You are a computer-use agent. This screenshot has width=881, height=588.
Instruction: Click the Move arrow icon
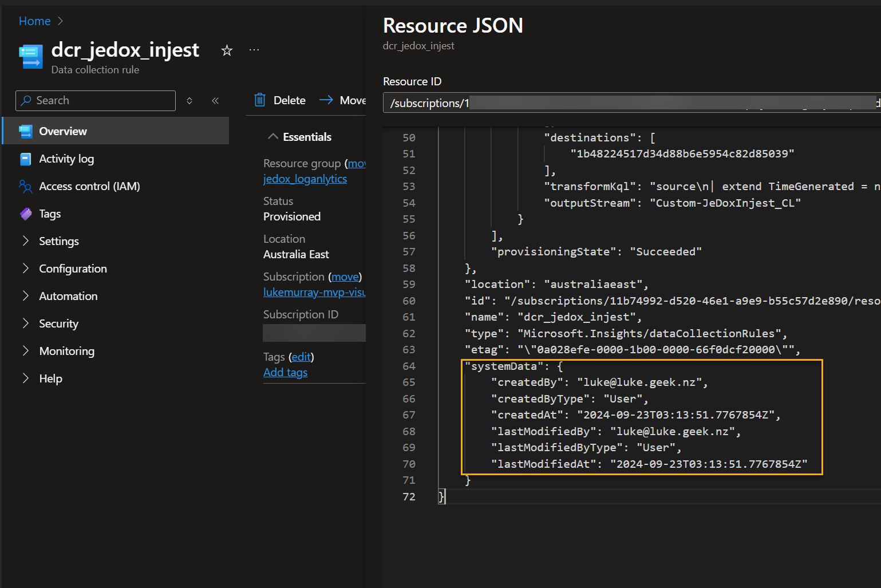point(326,100)
